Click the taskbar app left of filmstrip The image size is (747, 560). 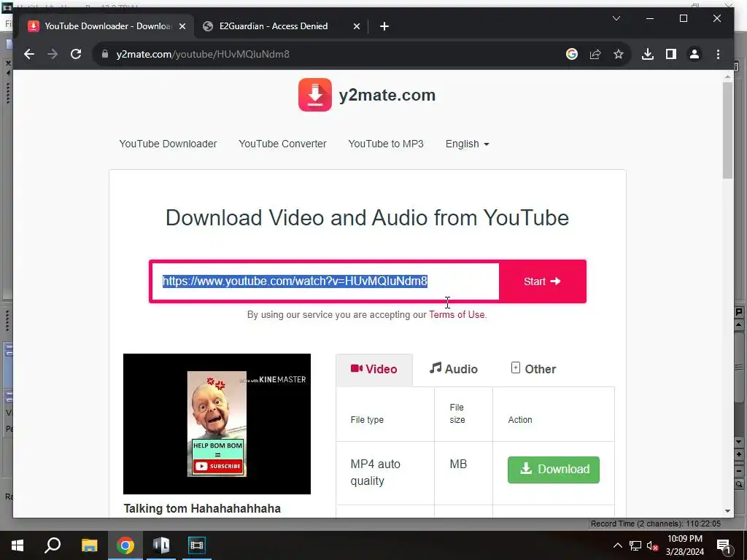coord(161,545)
